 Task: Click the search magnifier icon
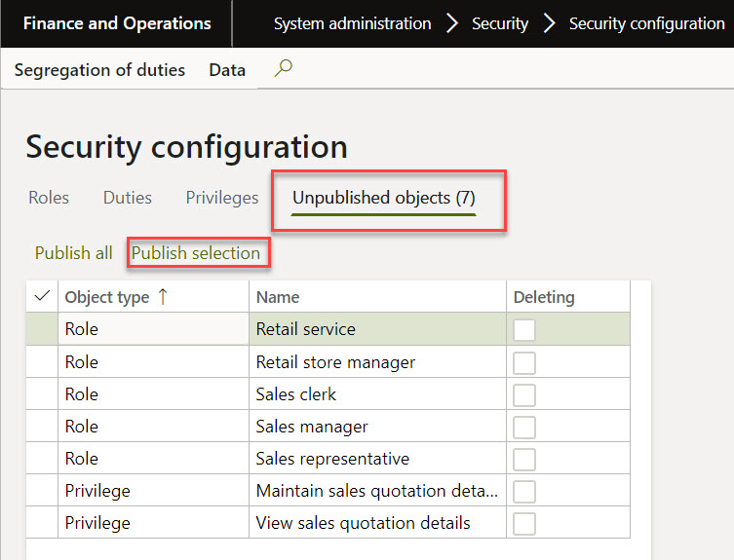click(x=284, y=69)
